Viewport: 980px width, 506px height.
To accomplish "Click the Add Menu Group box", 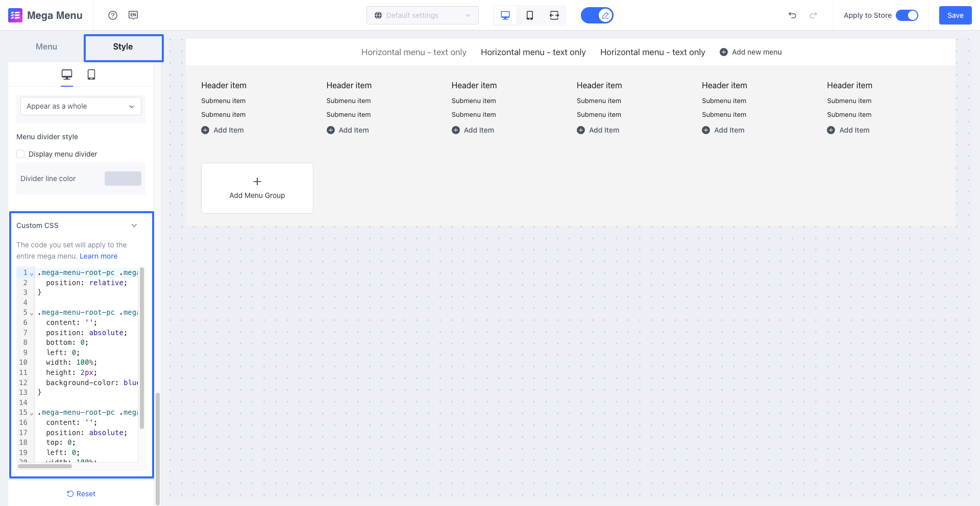I will coord(257,188).
